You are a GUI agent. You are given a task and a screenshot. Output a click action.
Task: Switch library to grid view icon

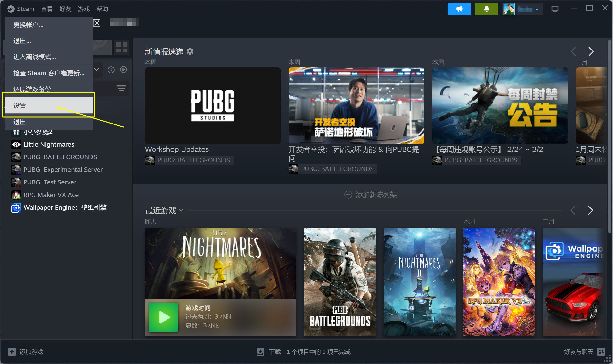(121, 47)
